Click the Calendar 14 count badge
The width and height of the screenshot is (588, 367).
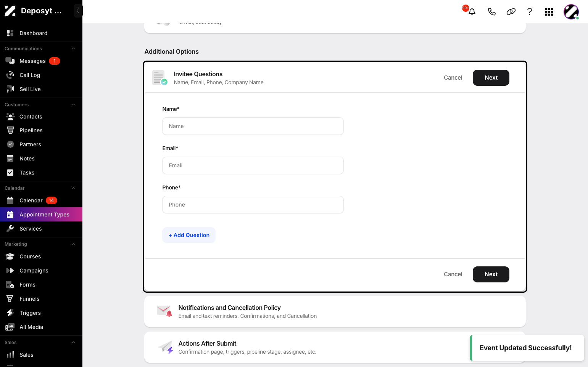point(52,200)
